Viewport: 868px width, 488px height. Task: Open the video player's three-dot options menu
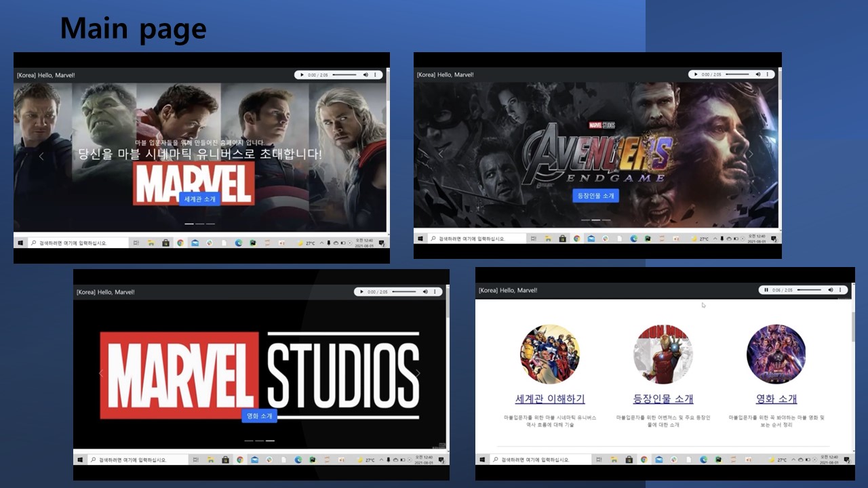[x=375, y=75]
